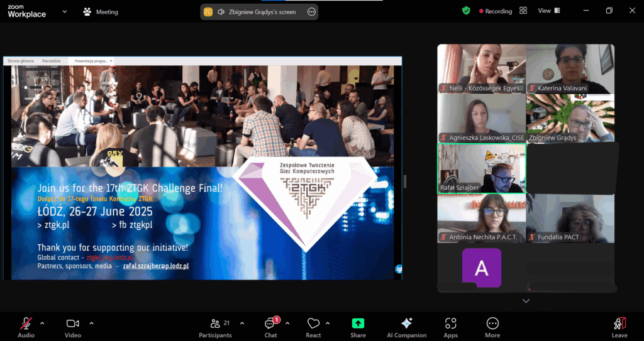Click the green Share screen icon
The image size is (644, 341).
coord(358,323)
